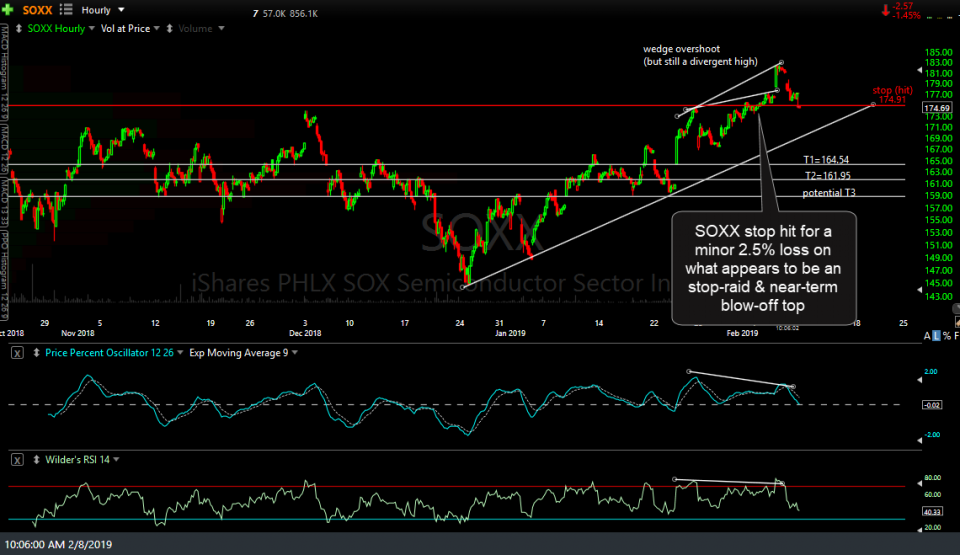This screenshot has height=555, width=960.
Task: Click reorder arrows beside Price Percent Oscillator
Action: coord(36,353)
